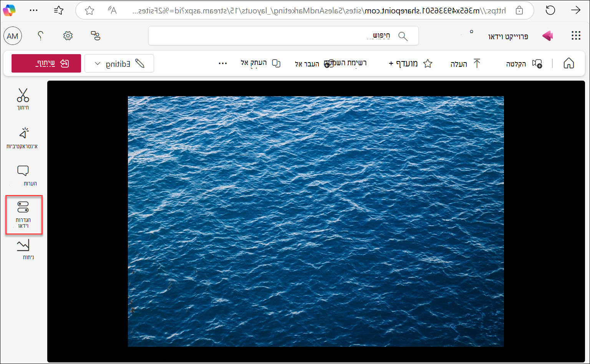Image resolution: width=590 pixels, height=364 pixels.
Task: Open the Help question mark
Action: tap(40, 36)
